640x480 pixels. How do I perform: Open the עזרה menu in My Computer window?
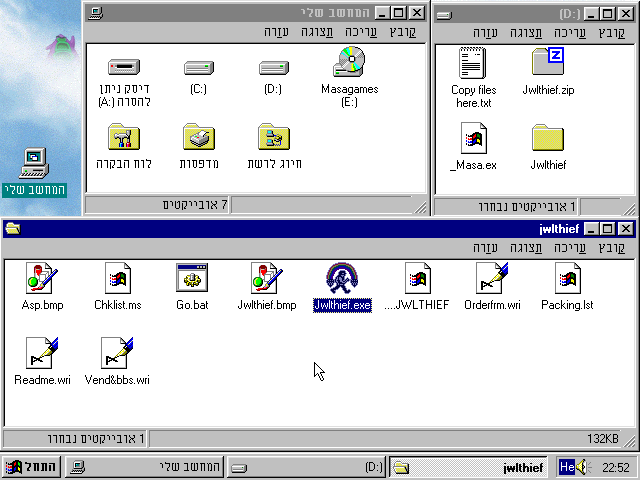pyautogui.click(x=277, y=32)
